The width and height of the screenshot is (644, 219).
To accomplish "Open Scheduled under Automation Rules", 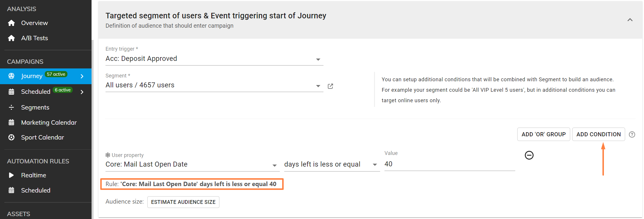I will (x=36, y=190).
